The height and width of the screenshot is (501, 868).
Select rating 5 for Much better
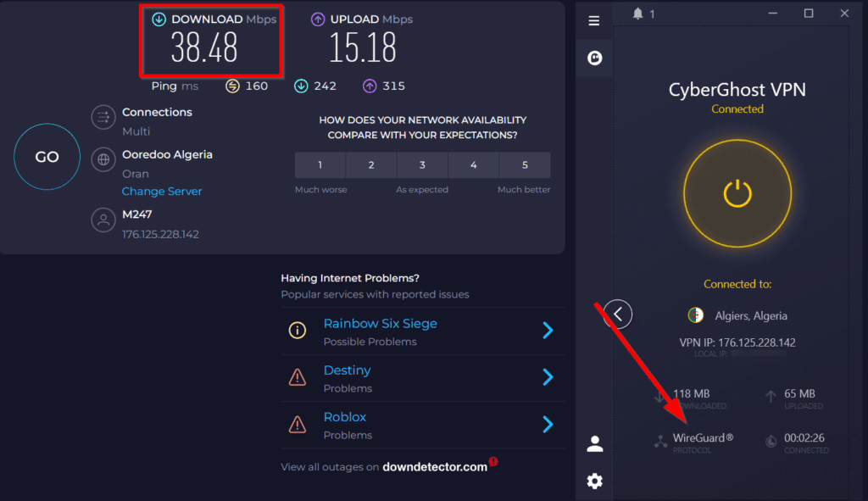[525, 165]
